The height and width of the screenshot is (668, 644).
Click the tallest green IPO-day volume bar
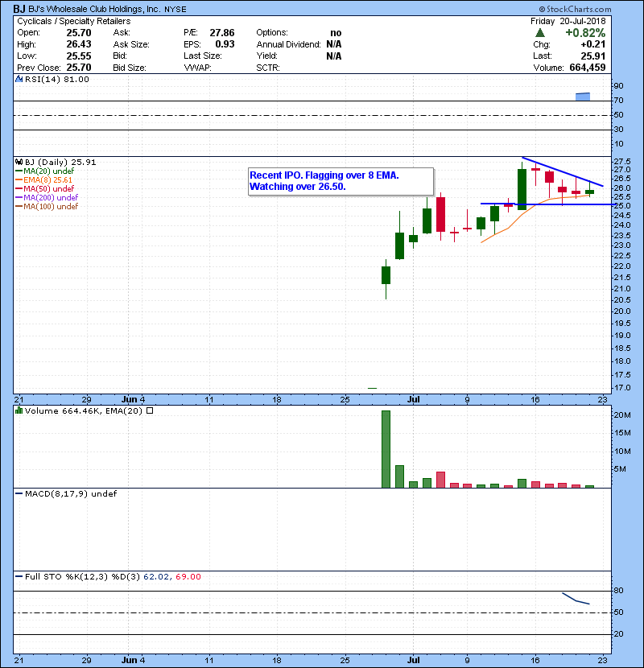(386, 449)
